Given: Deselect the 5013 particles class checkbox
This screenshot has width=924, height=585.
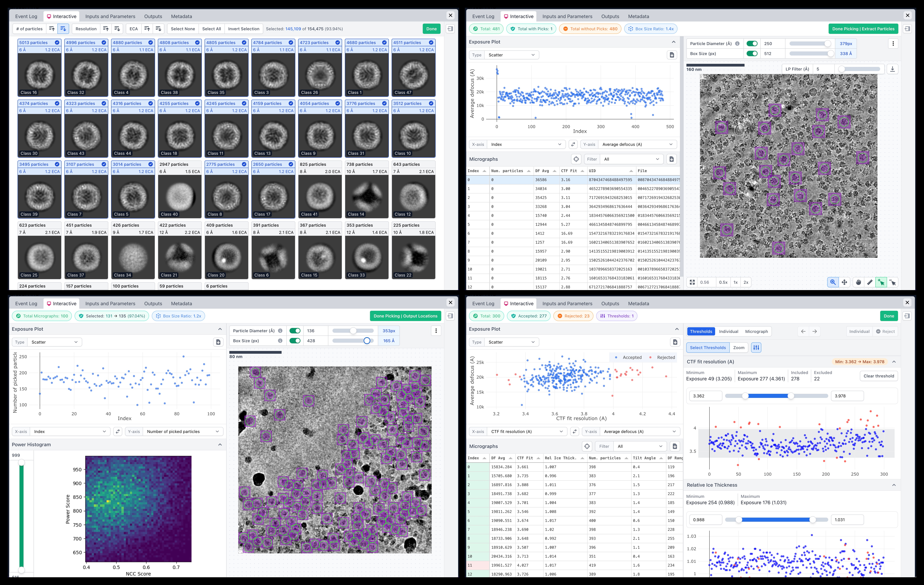Looking at the screenshot, I should click(x=57, y=43).
